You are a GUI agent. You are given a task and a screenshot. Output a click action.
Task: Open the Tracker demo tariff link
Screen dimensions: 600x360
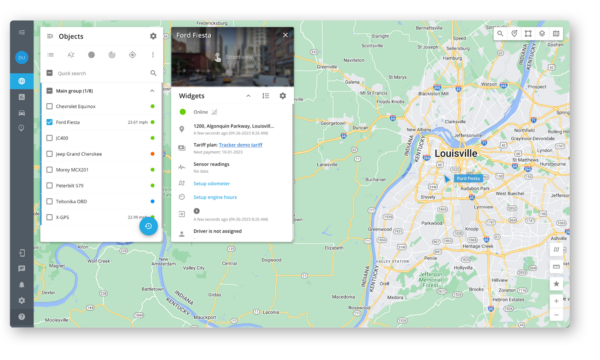(241, 145)
